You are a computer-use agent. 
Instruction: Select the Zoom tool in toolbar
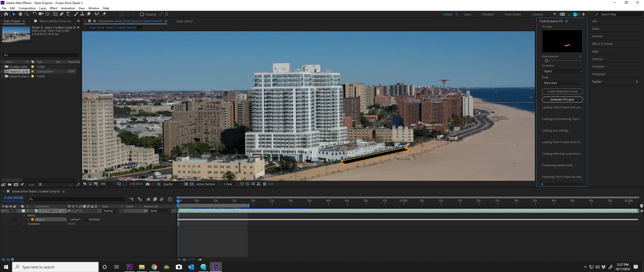pyautogui.click(x=26, y=14)
